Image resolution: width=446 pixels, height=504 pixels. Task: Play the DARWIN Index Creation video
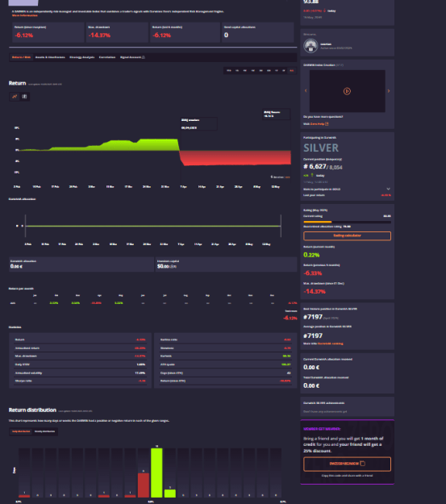(347, 91)
